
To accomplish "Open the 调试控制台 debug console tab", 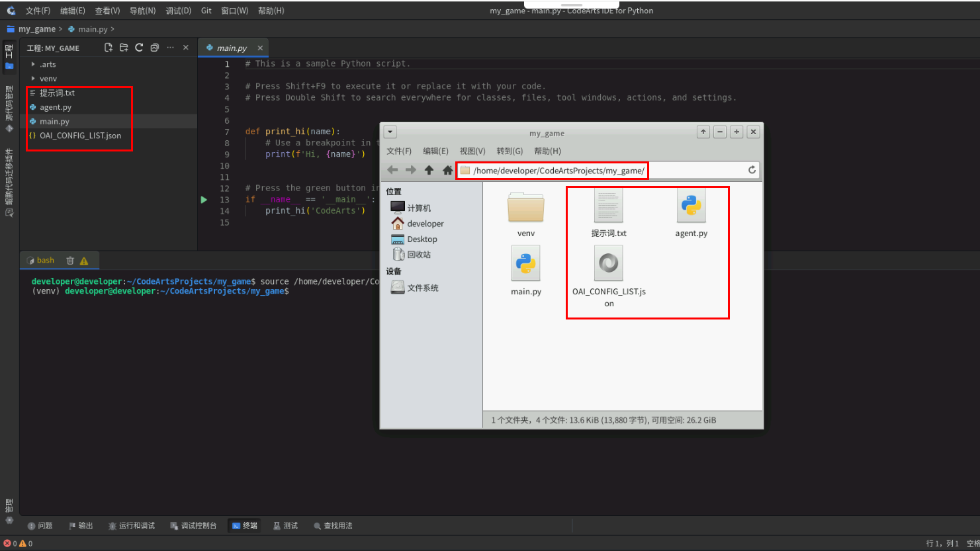I will pyautogui.click(x=193, y=526).
